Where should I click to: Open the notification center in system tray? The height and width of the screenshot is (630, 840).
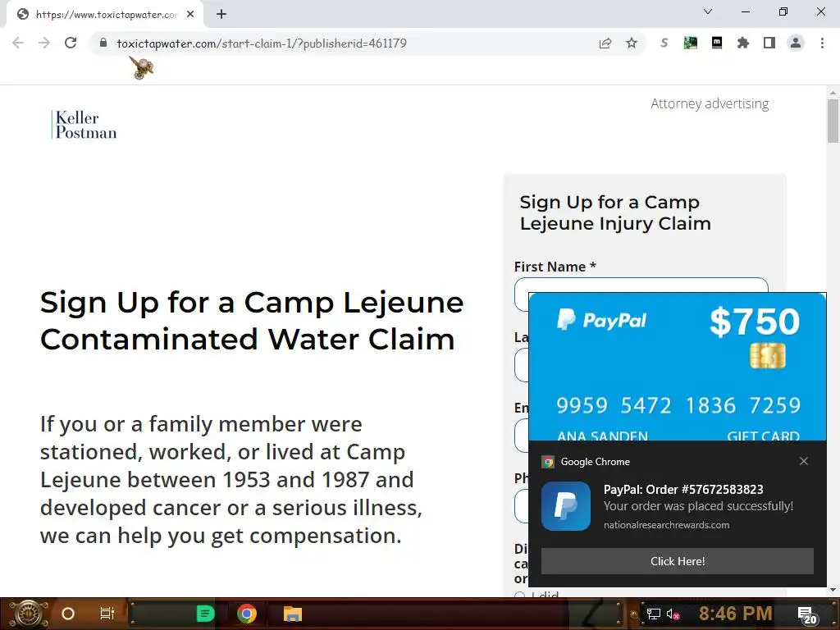(807, 614)
